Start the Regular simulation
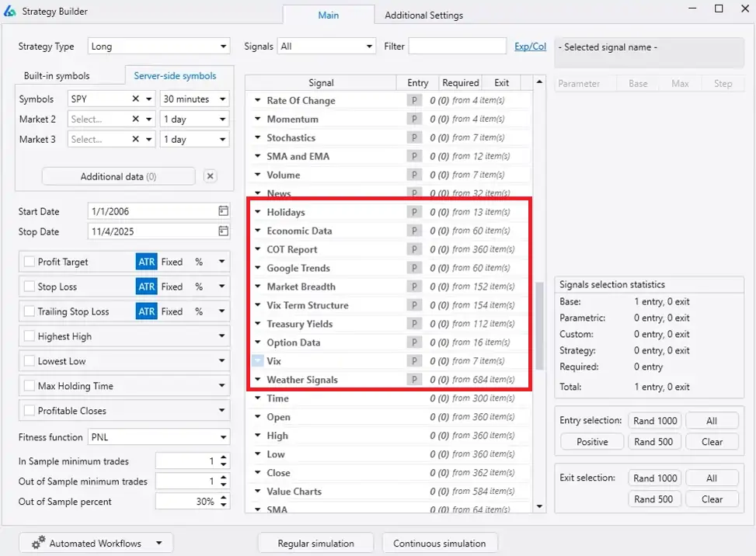Image resolution: width=756 pixels, height=556 pixels. click(x=315, y=543)
